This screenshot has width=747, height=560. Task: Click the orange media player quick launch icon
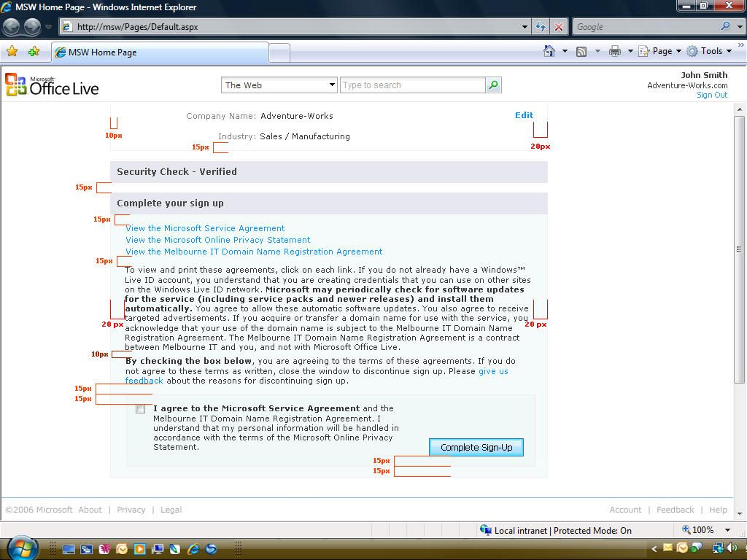(139, 550)
